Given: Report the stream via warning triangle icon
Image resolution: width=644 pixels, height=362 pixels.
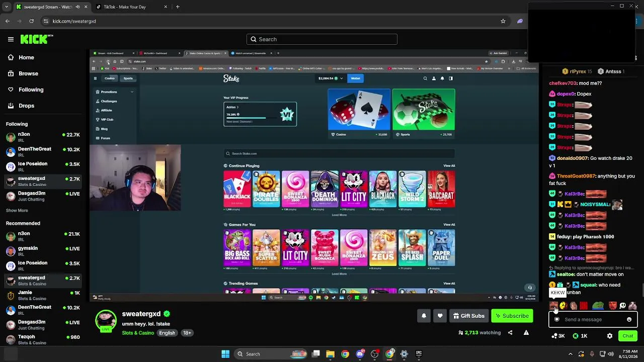Looking at the screenshot, I should [x=526, y=332].
